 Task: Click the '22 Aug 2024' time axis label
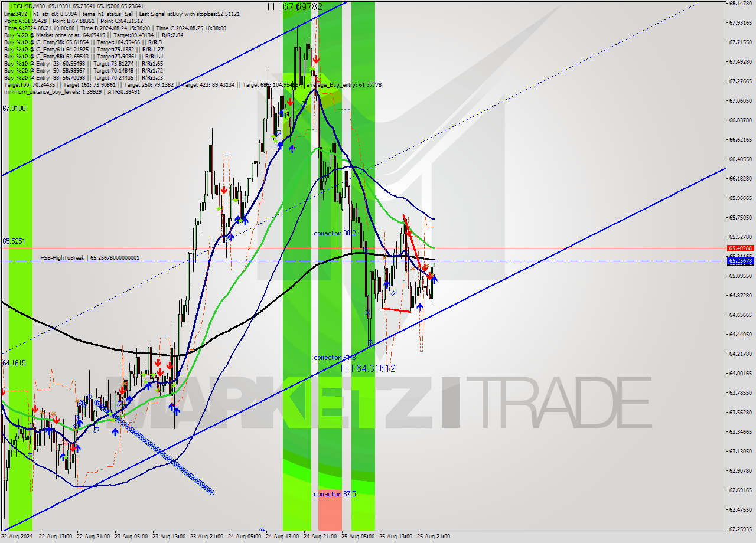17,537
